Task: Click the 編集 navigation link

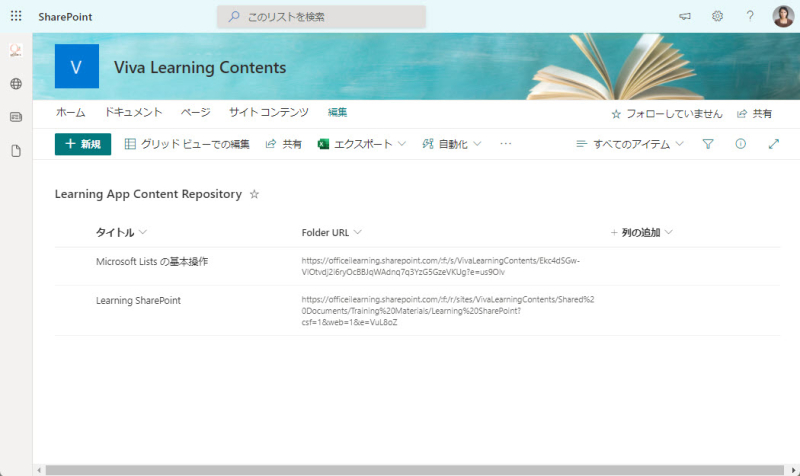Action: click(337, 113)
